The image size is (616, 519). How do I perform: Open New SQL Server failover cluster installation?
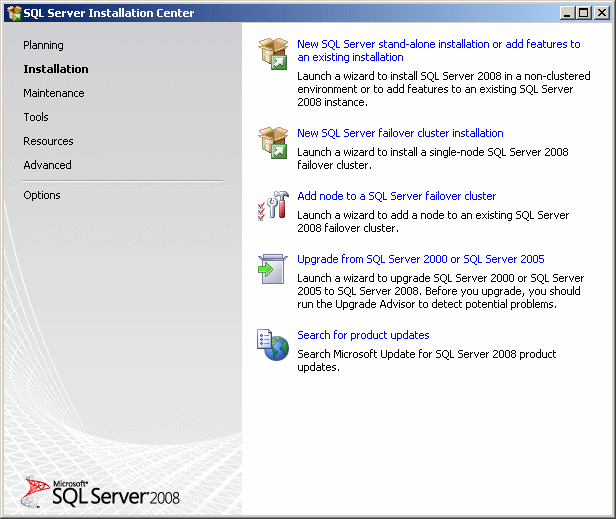point(400,133)
